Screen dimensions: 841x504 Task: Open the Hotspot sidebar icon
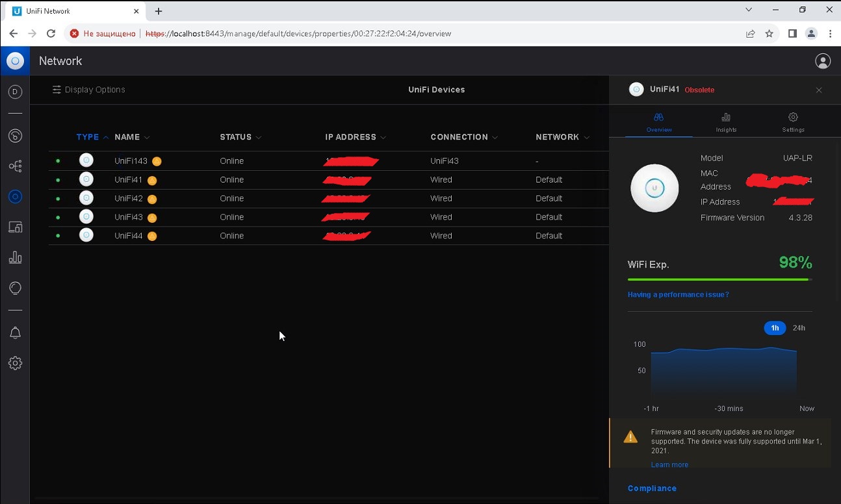pos(15,288)
